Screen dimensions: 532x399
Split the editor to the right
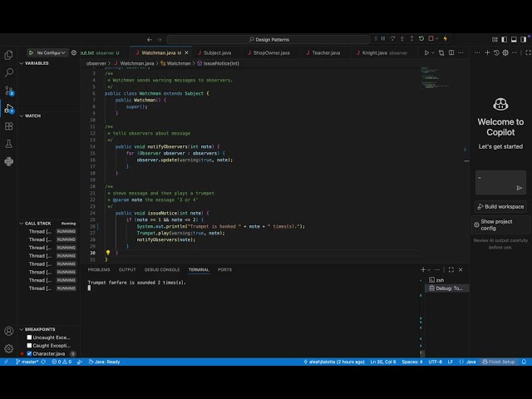(x=451, y=52)
